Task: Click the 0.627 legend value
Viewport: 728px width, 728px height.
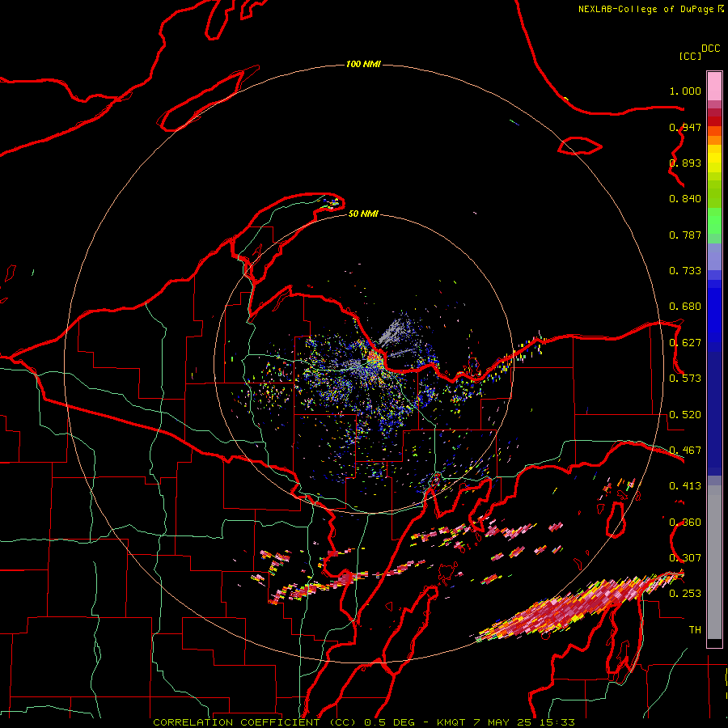Action: (x=685, y=343)
